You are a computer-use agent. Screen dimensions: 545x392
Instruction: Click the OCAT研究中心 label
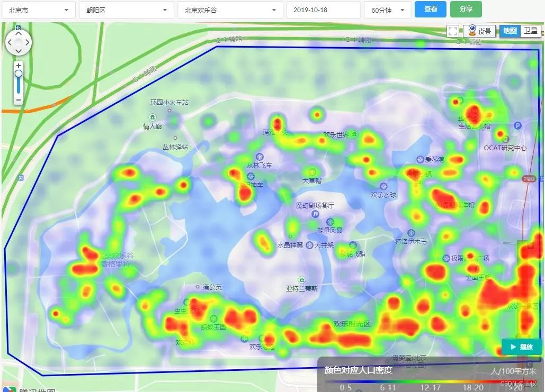coord(505,148)
